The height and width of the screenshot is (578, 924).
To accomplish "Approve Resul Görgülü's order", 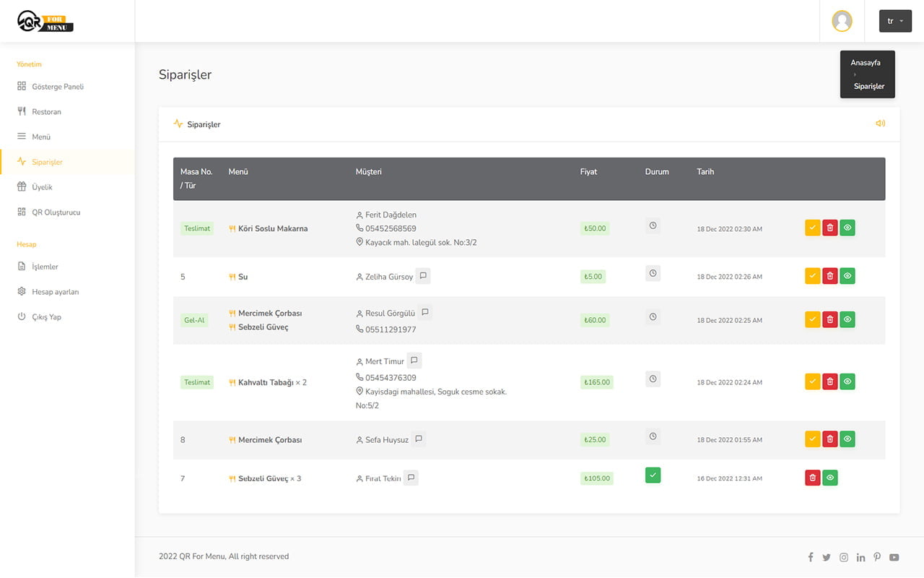I will coord(813,319).
